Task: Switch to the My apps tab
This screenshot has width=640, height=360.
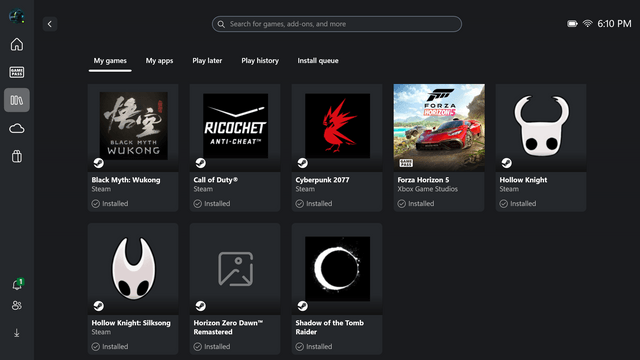Action: coord(159,61)
